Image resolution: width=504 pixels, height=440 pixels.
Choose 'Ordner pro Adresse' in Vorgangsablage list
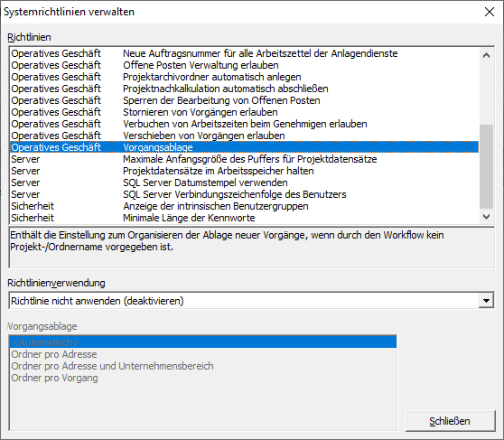203,354
